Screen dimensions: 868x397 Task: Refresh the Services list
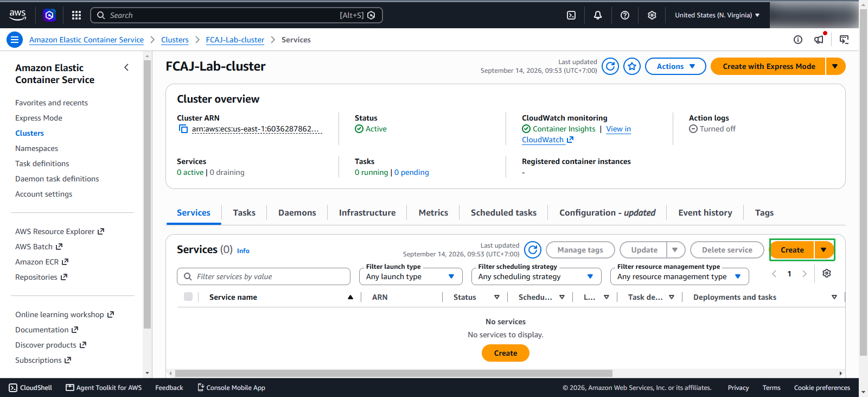(533, 250)
